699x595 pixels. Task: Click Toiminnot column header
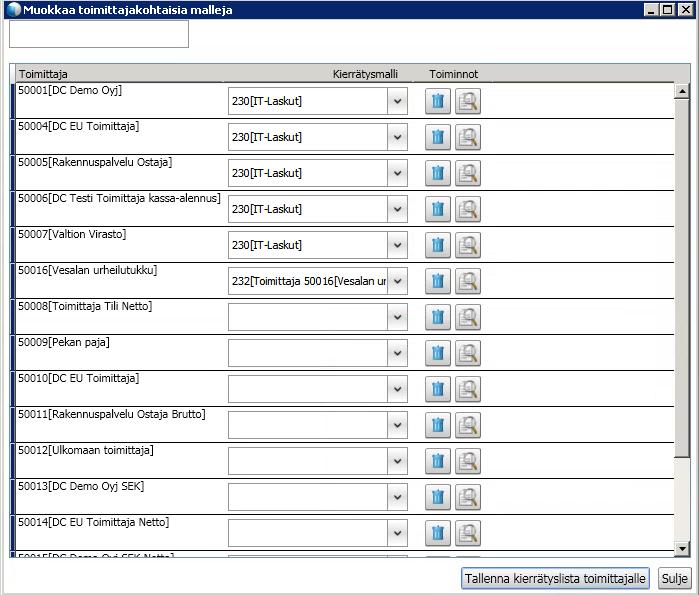point(453,74)
